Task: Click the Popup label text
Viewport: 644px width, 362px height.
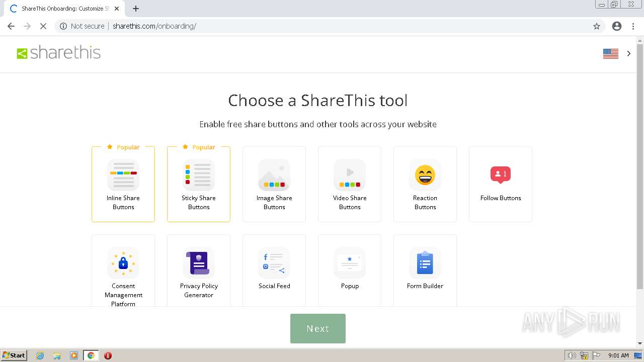Action: click(350, 286)
